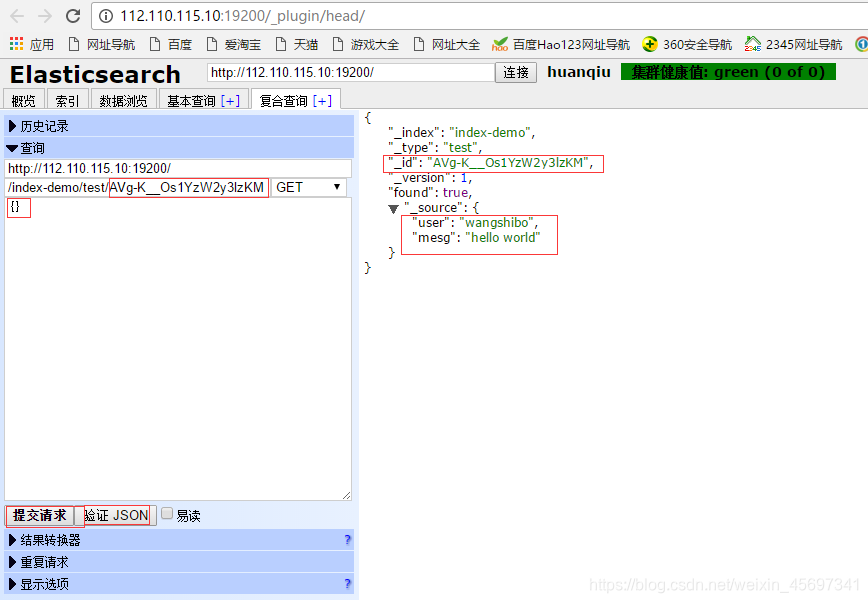Open 360安全导航 bookmark icon
This screenshot has height=603, width=868.
click(650, 44)
